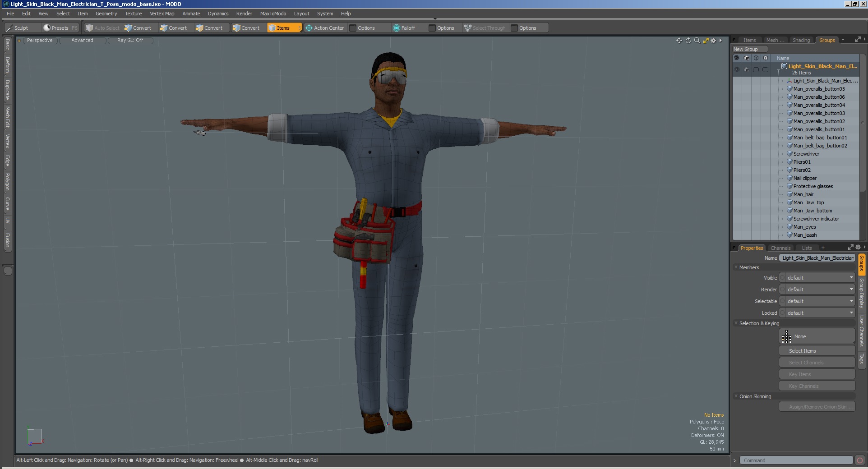Collapse the Members section

tap(736, 267)
